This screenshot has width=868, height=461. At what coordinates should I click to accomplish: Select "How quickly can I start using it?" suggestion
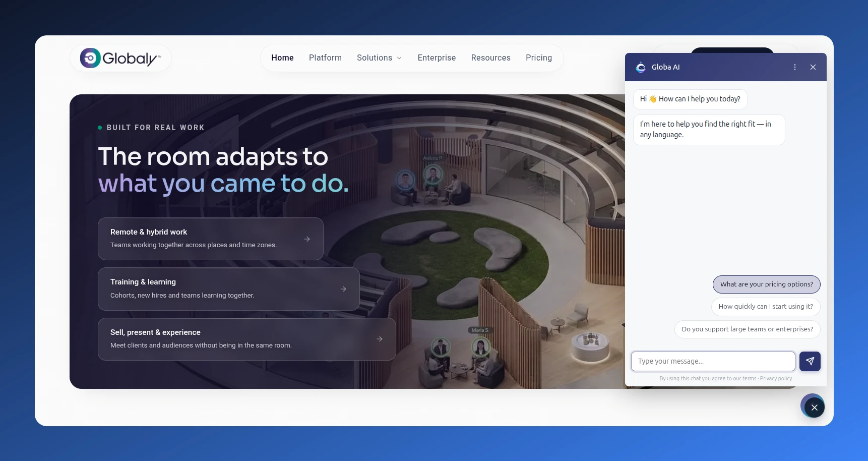coord(766,307)
